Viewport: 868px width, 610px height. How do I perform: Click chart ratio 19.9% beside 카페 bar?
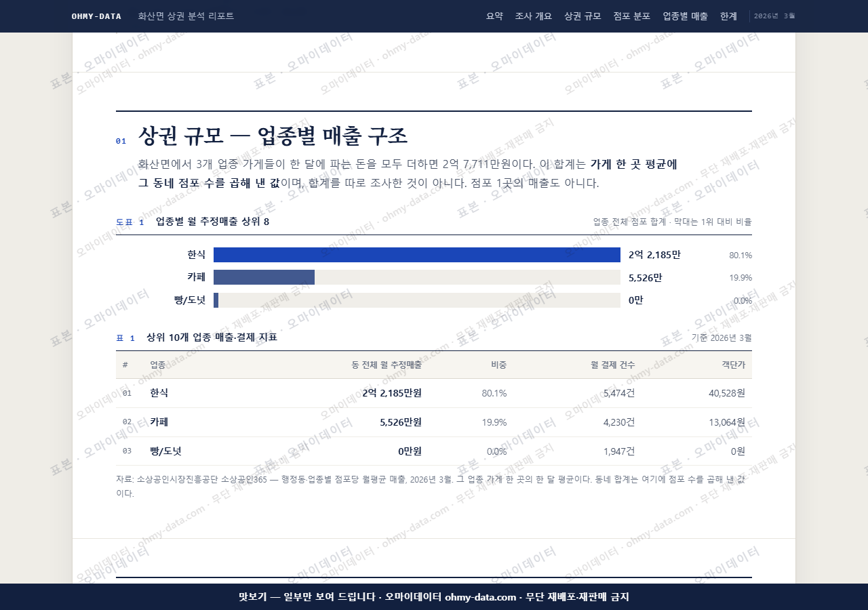pos(741,278)
